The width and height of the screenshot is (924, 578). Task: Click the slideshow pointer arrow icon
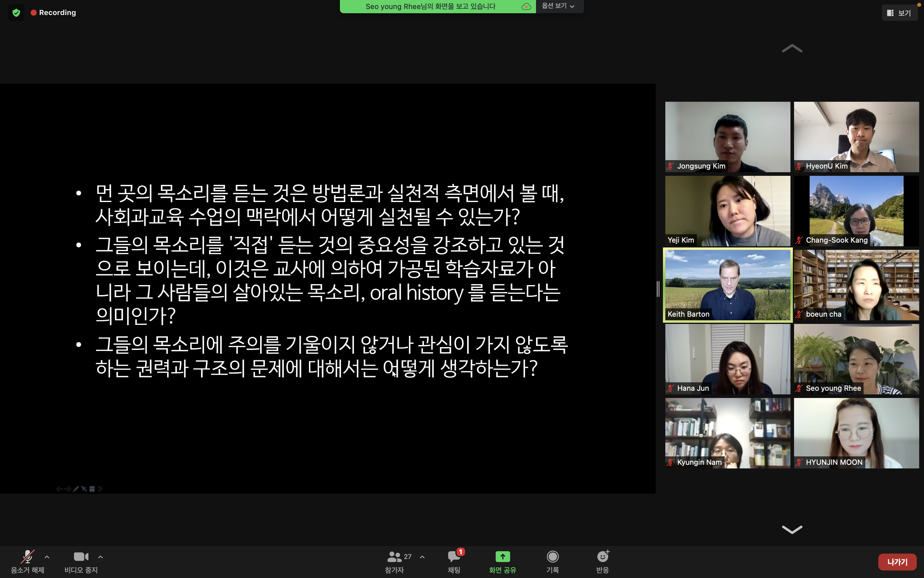pos(84,489)
